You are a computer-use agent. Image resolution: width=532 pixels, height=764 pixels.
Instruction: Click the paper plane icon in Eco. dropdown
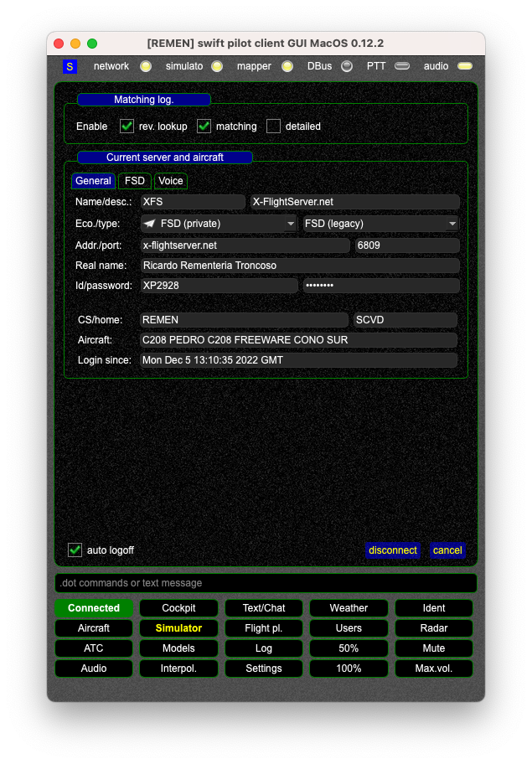[x=150, y=224]
